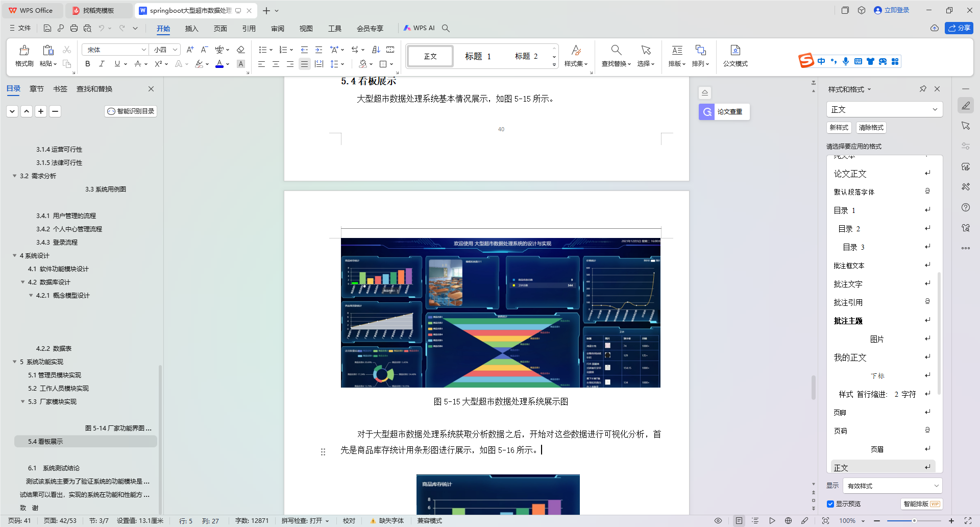The height and width of the screenshot is (527, 980).
Task: Click the 智能识别目录 button
Action: coord(131,111)
